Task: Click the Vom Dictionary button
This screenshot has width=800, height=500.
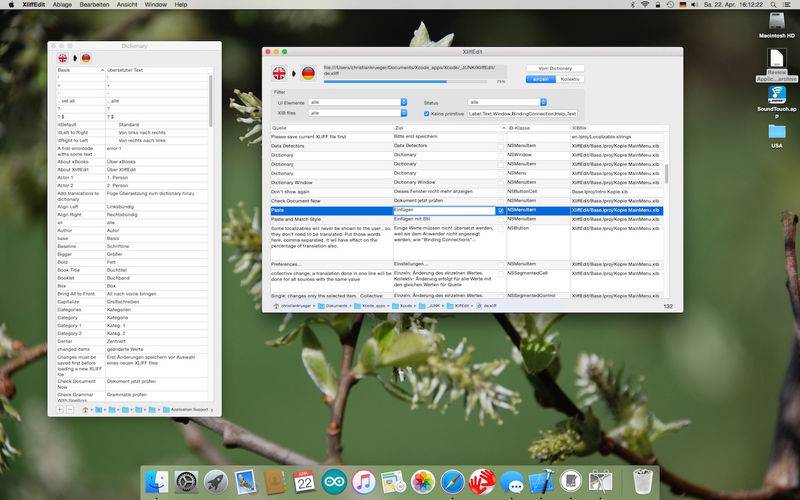Action: (555, 68)
